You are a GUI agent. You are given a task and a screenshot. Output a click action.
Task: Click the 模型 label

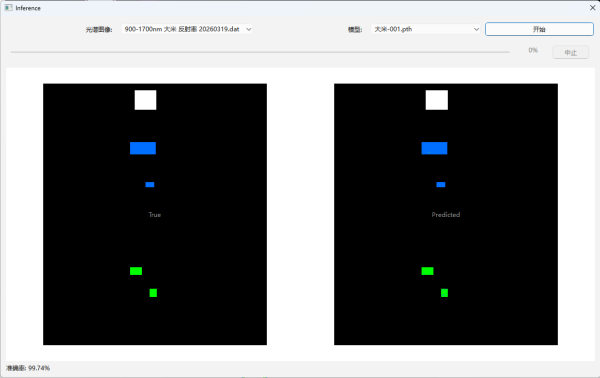355,29
